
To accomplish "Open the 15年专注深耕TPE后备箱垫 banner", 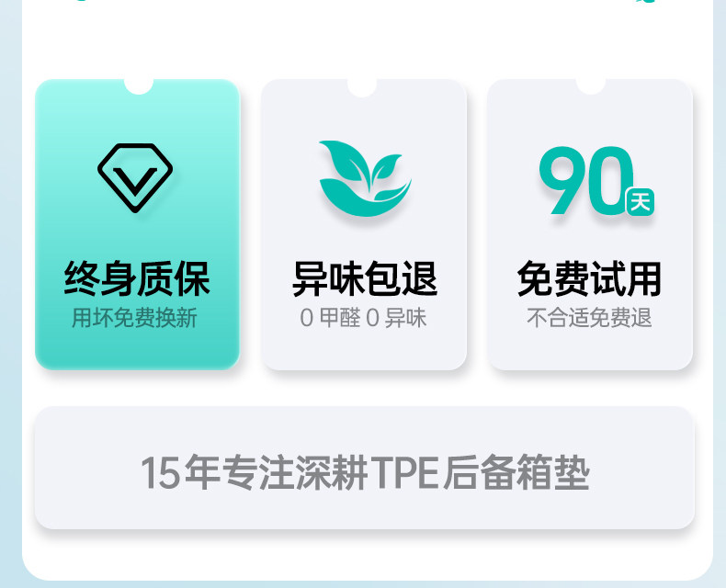I will 365,468.
